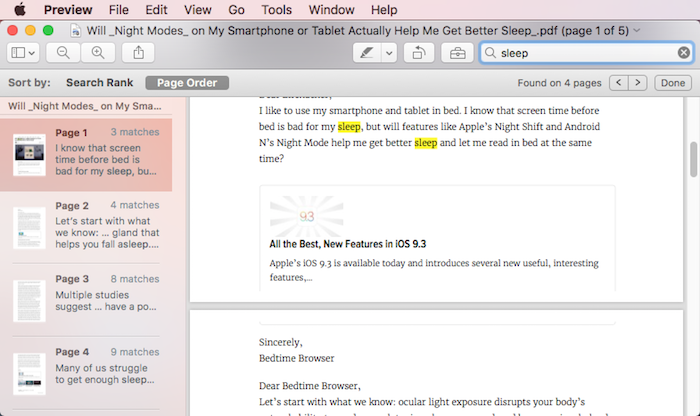Viewport: 700px width, 416px height.
Task: Click Done to end the search
Action: 673,83
